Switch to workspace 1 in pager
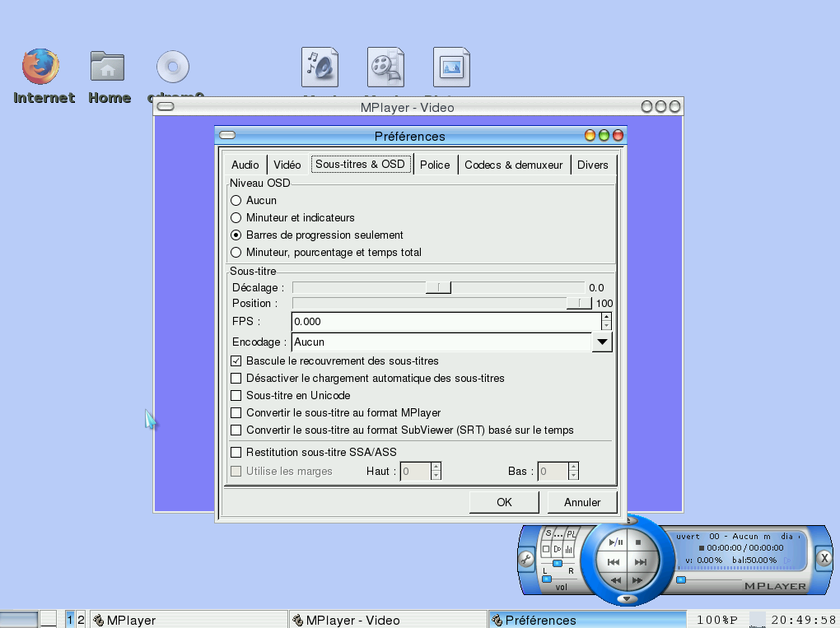The height and width of the screenshot is (628, 840). click(x=70, y=620)
